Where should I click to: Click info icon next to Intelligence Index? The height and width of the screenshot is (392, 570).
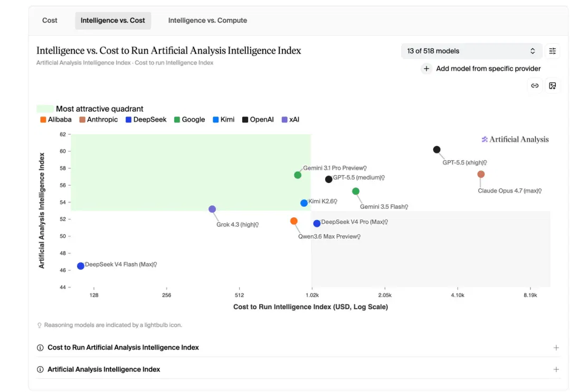click(40, 369)
